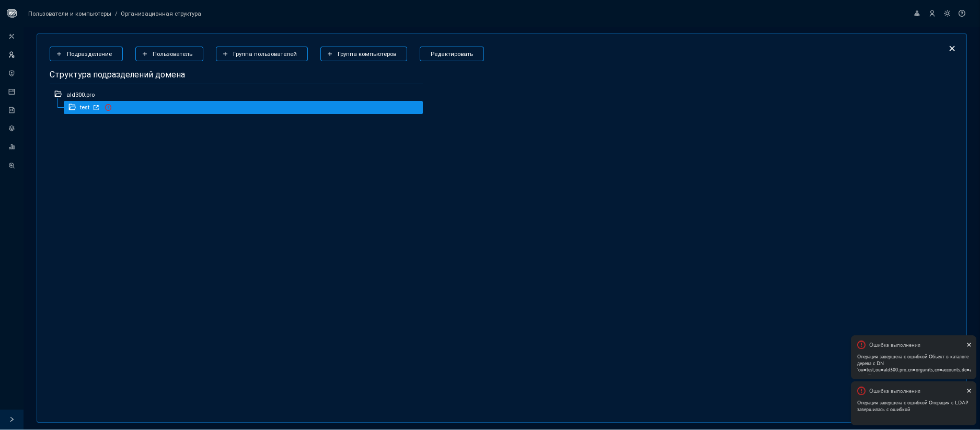Open the shield-with-user sidebar section
The height and width of the screenshot is (430, 980).
pos(11,74)
